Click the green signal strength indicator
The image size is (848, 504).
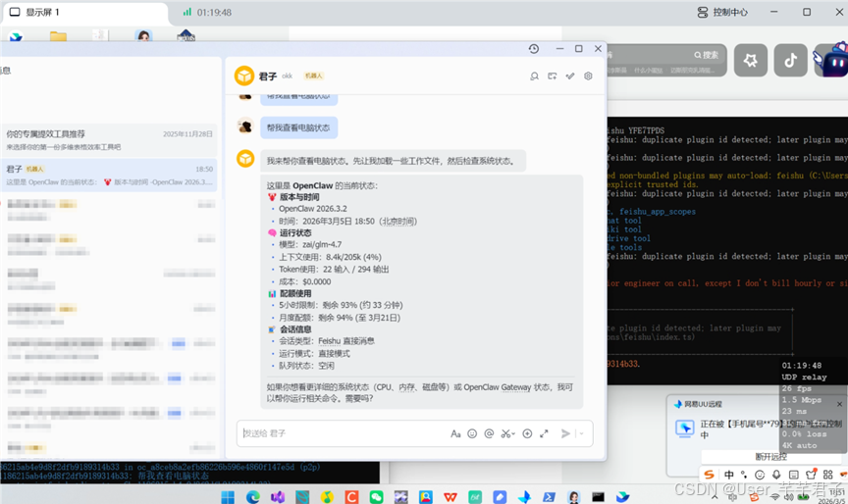(x=187, y=12)
